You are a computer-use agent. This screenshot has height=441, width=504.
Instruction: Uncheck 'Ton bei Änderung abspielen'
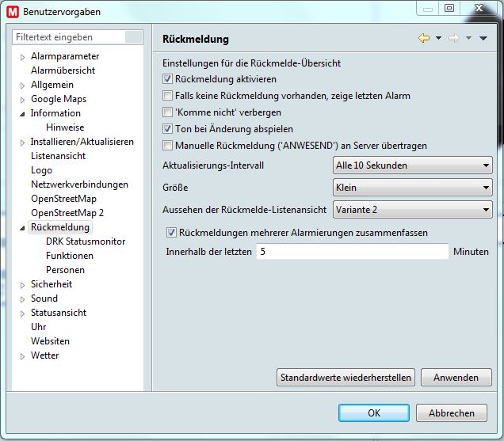click(x=167, y=129)
